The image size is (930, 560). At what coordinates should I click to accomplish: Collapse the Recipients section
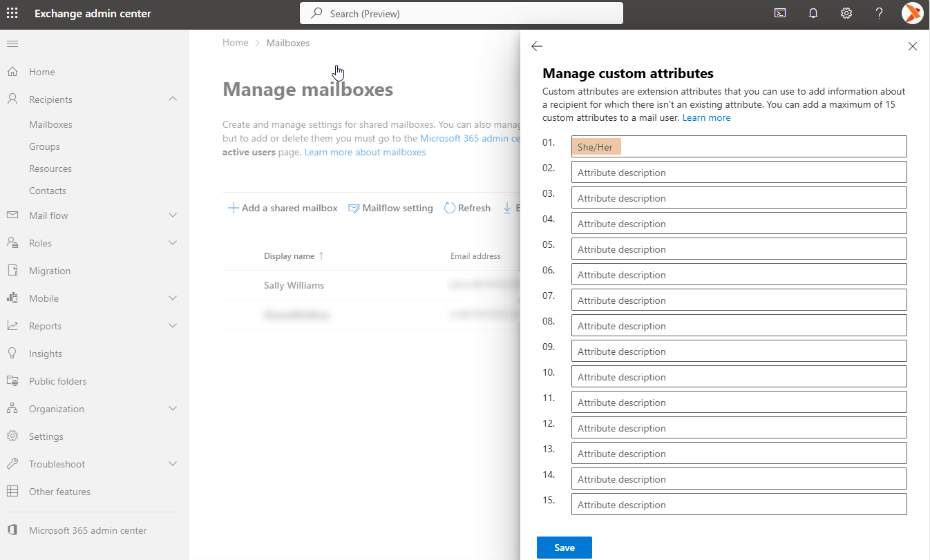coord(173,99)
